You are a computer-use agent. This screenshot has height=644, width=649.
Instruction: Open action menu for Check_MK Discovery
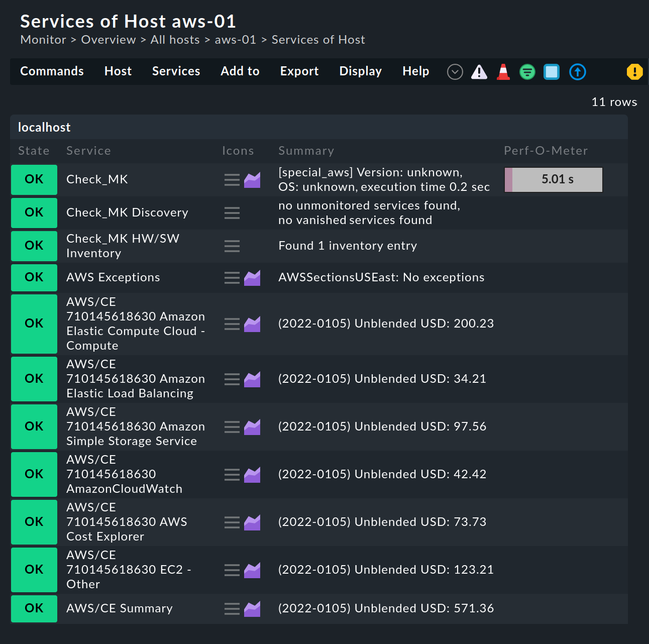click(232, 213)
